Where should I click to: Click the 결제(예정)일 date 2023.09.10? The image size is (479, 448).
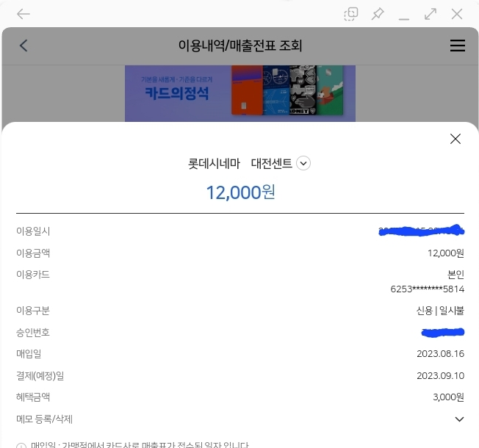[441, 375]
